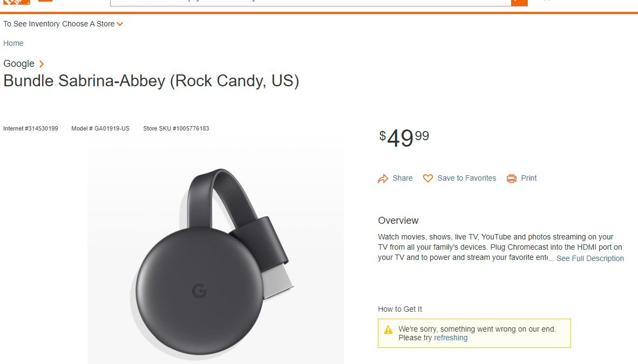
Task: Go to the Home breadcrumb
Action: click(13, 43)
